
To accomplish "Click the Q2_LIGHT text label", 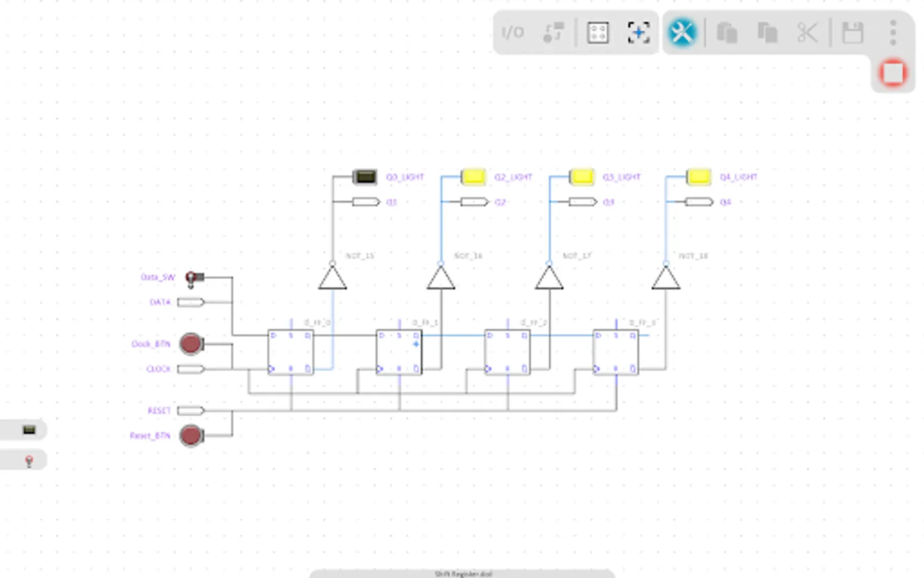I will pos(513,177).
